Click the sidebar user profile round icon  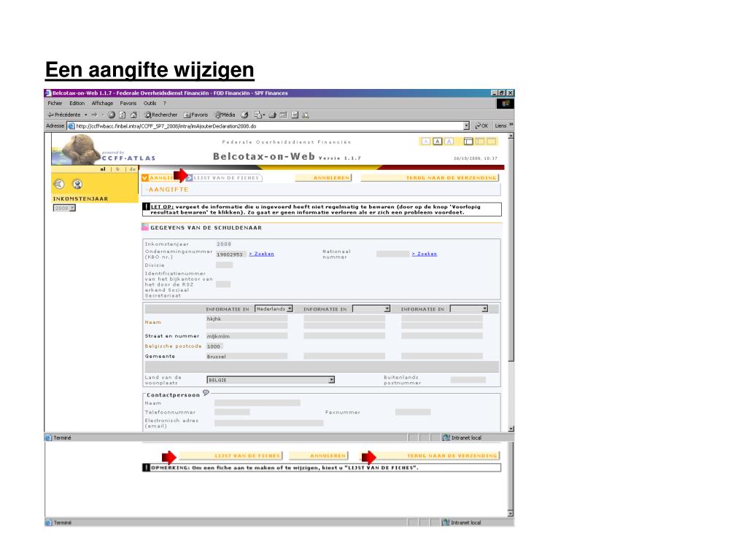click(x=77, y=184)
